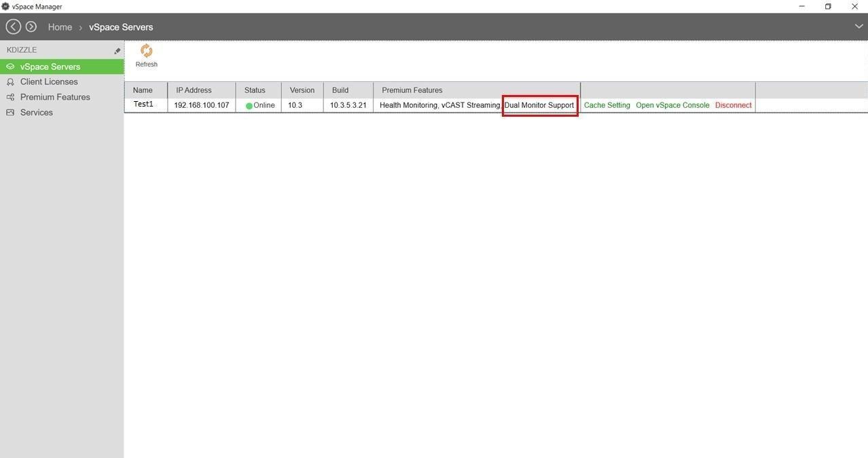
Task: Click the forward navigation arrow icon
Action: point(31,26)
